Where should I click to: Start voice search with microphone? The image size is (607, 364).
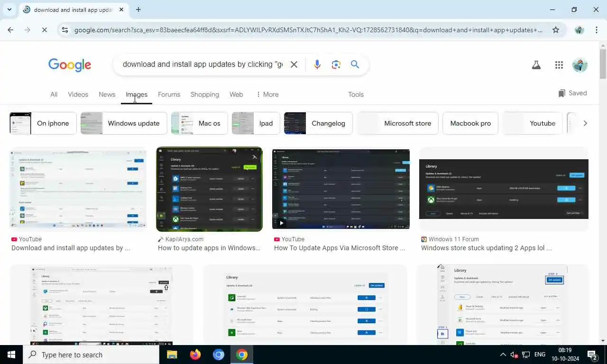pyautogui.click(x=317, y=64)
